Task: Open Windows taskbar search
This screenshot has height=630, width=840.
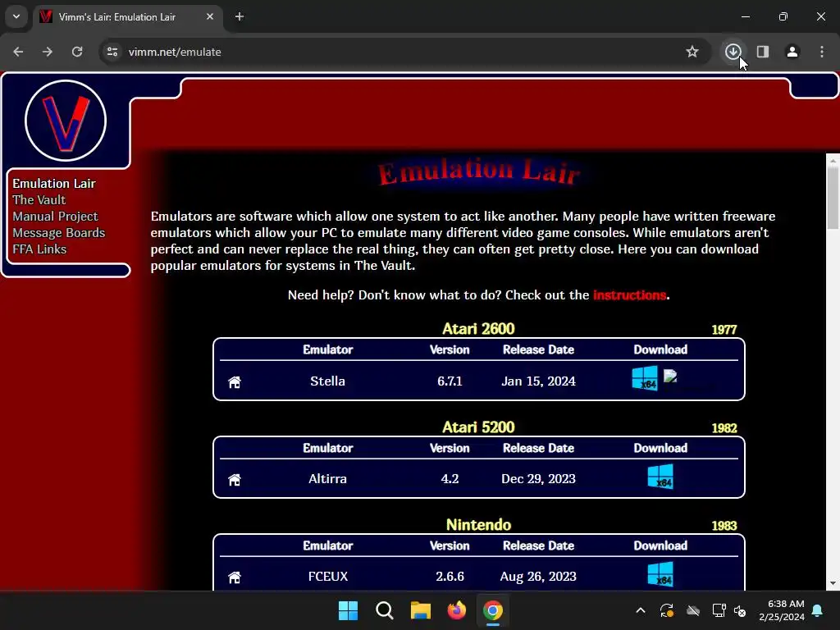Action: click(x=384, y=610)
